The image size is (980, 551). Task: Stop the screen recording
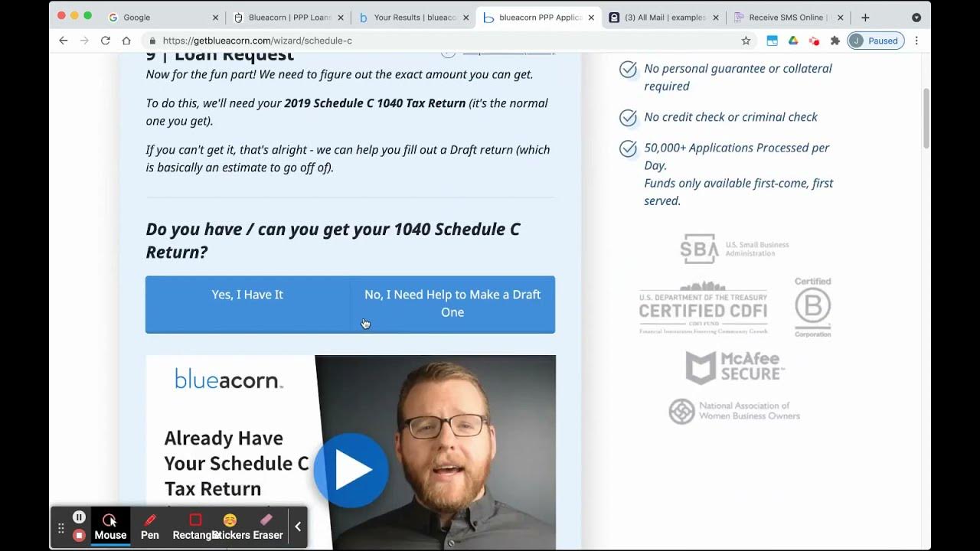click(79, 535)
